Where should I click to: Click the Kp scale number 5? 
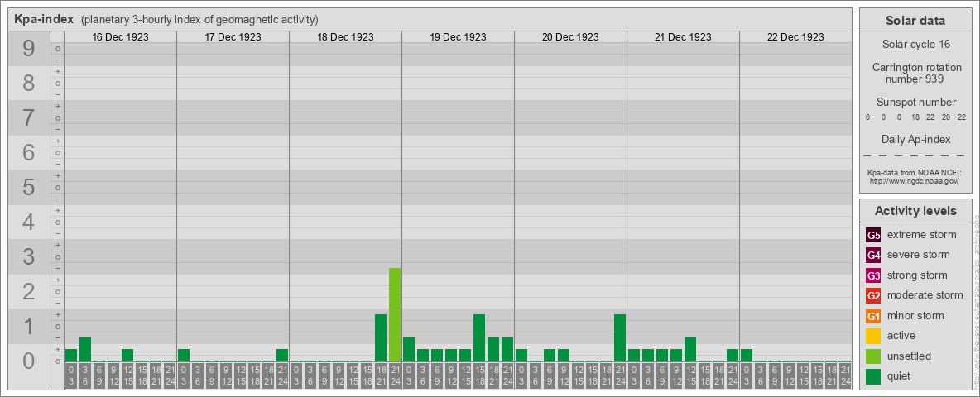pyautogui.click(x=29, y=187)
